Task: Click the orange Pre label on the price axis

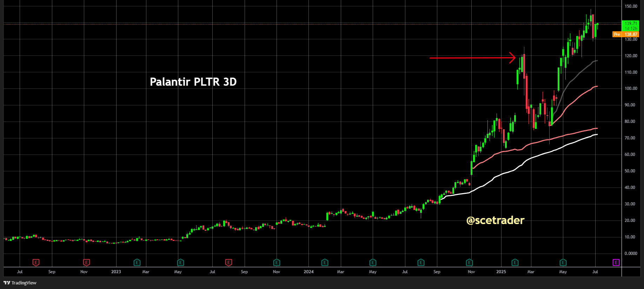Action: pos(617,34)
